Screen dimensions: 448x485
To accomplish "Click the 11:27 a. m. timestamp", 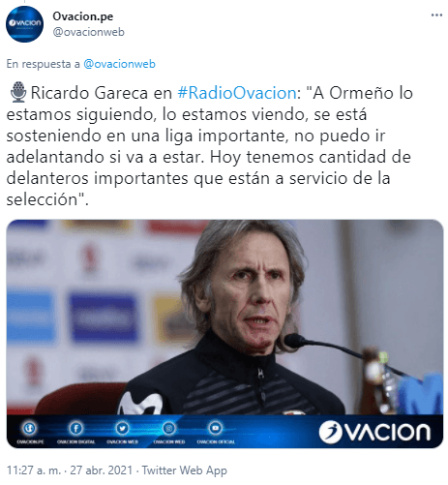I will (34, 470).
